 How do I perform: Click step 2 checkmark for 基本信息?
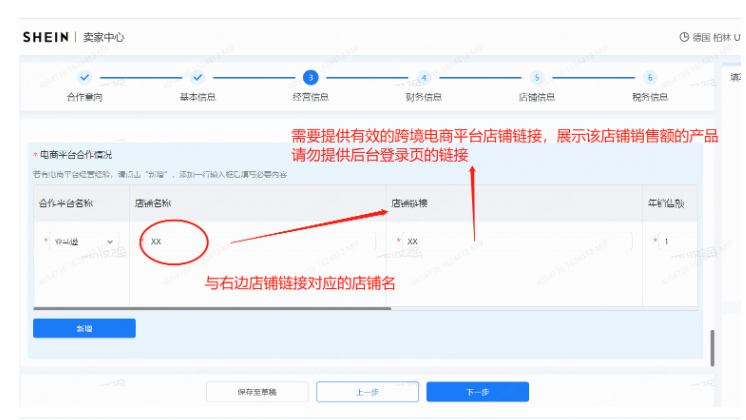pyautogui.click(x=198, y=77)
